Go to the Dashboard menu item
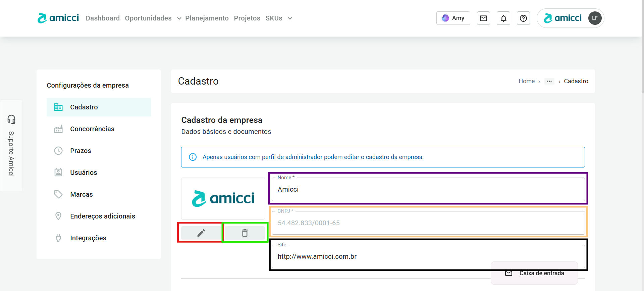This screenshot has width=644, height=291. point(103,18)
